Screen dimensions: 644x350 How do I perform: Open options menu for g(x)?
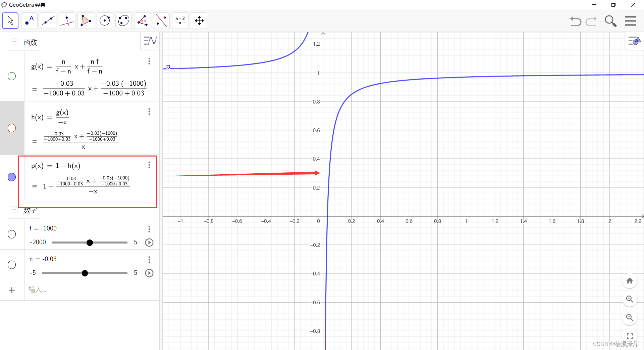point(149,61)
